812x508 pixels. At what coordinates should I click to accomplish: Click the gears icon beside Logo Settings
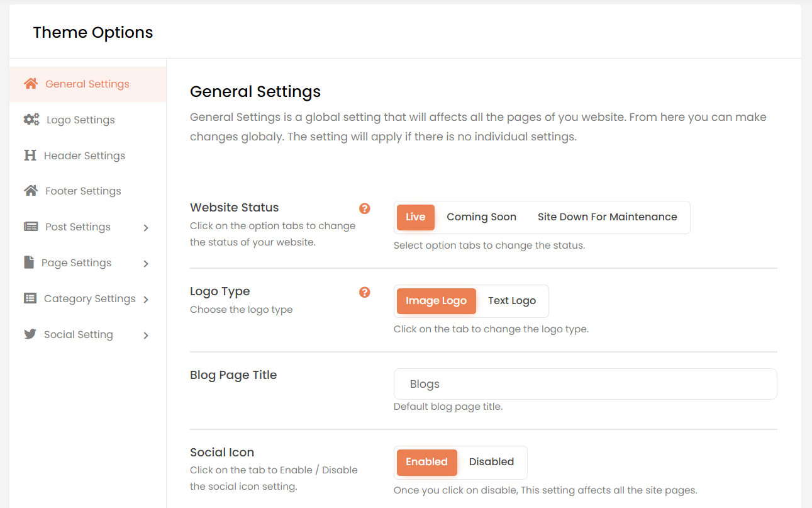click(31, 120)
